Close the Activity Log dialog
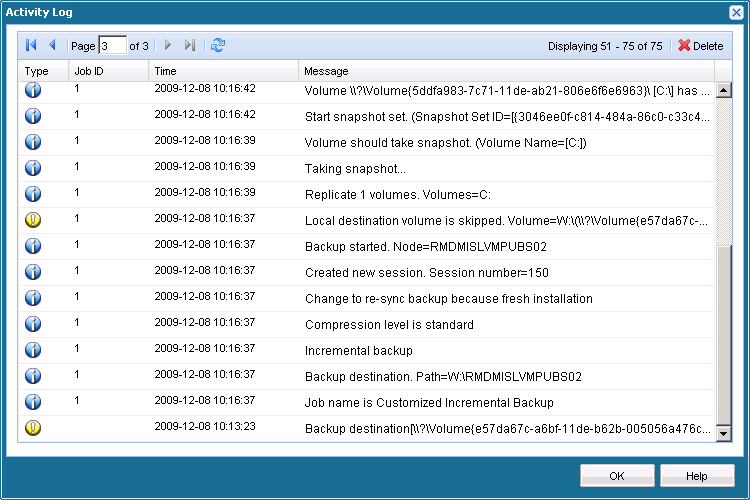Screen dimensions: 750x500 [x=737, y=12]
